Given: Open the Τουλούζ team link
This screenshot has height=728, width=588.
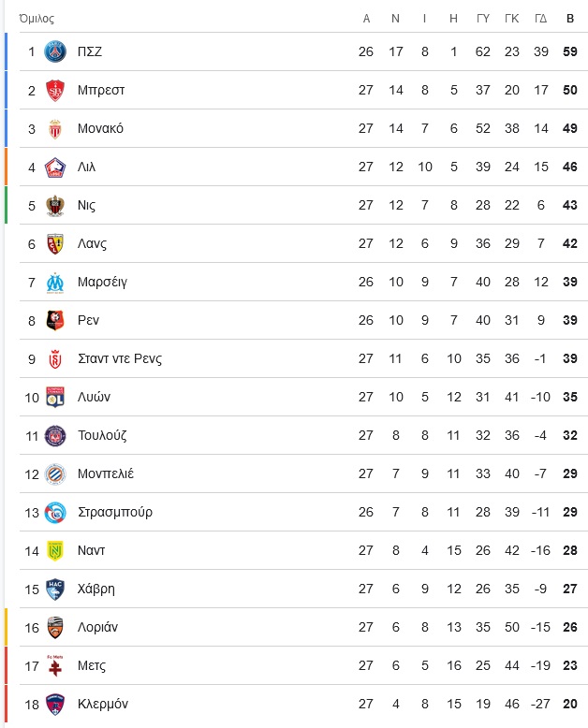Looking at the screenshot, I should (x=102, y=435).
